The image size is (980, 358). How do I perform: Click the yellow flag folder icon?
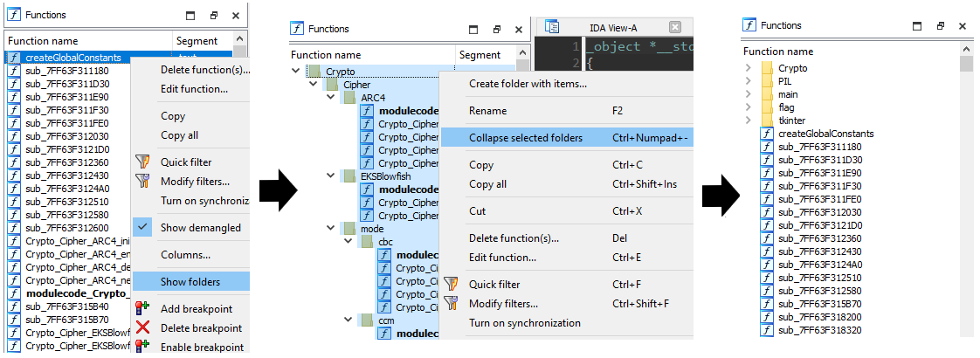click(x=767, y=107)
